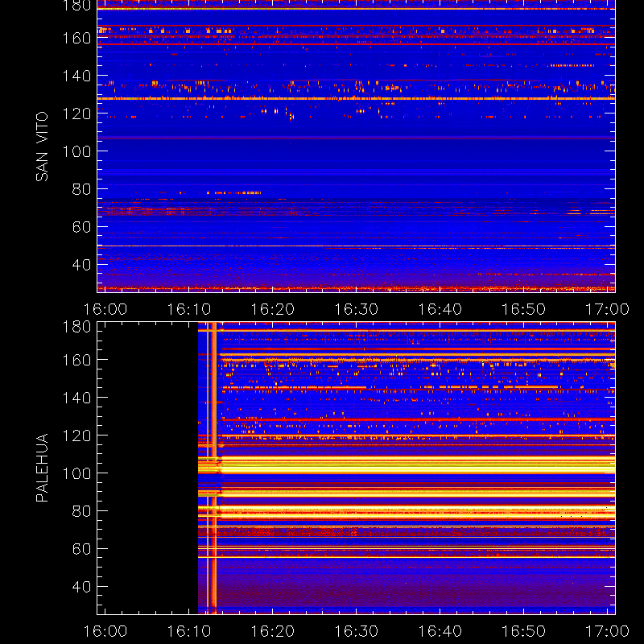The width and height of the screenshot is (644, 644).
Task: Click 17:00 time label under SAN VITO plot
Action: (x=607, y=309)
